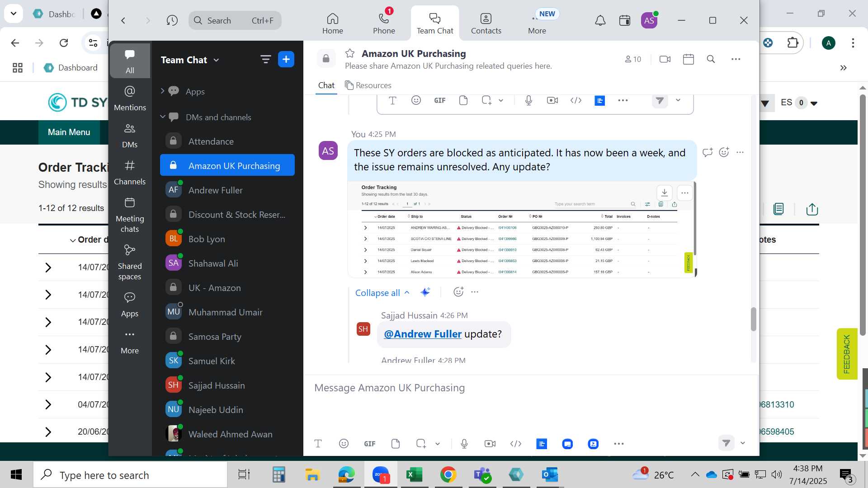Open the notifications bell
This screenshot has width=868, height=488.
tap(600, 20)
